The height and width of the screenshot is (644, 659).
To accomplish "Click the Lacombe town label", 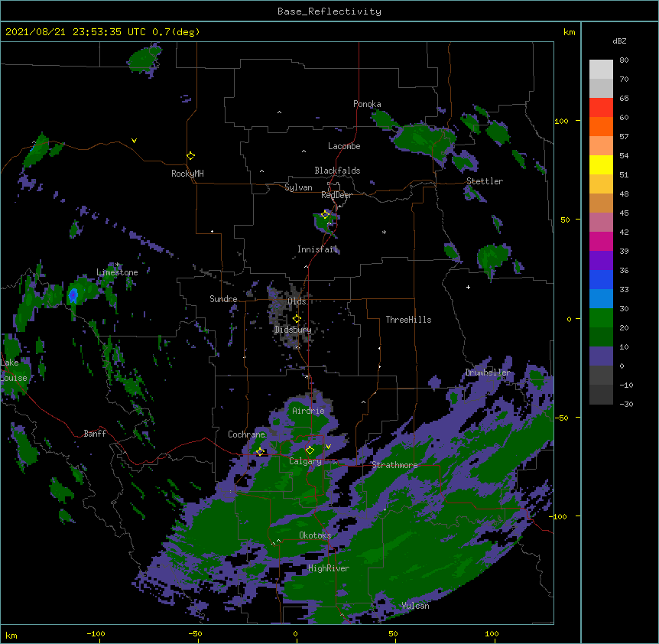I will click(x=344, y=146).
